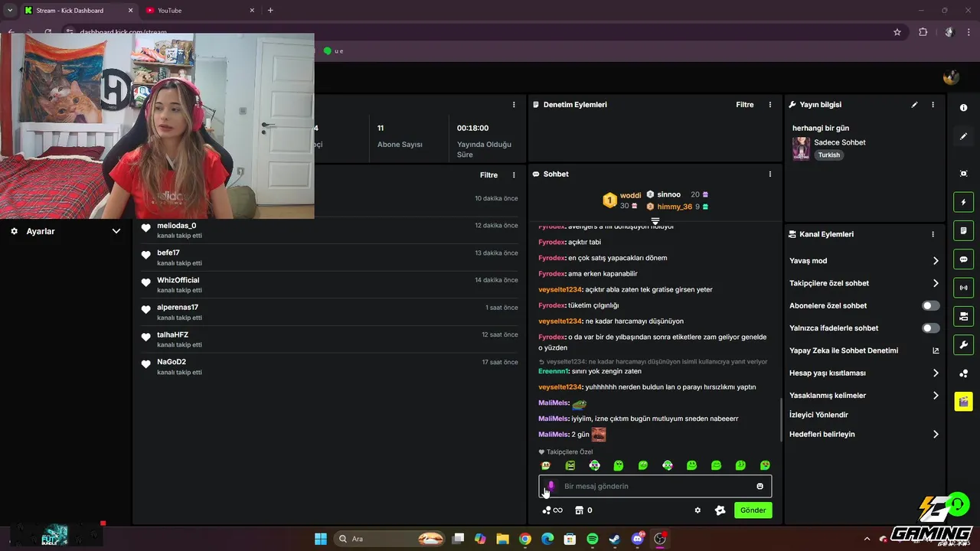Image resolution: width=980 pixels, height=551 pixels.
Task: Click İzleyici Yönlendir
Action: pyautogui.click(x=818, y=415)
